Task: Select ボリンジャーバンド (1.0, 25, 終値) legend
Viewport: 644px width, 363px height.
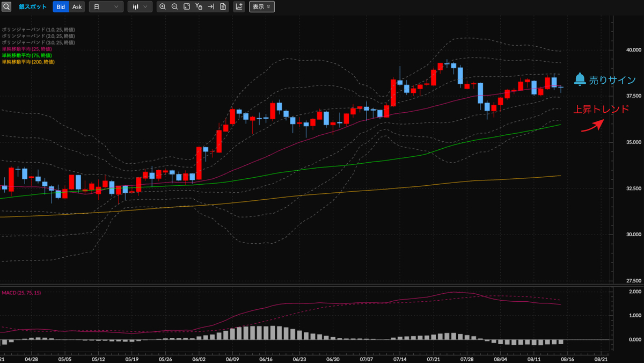Action: click(x=38, y=30)
